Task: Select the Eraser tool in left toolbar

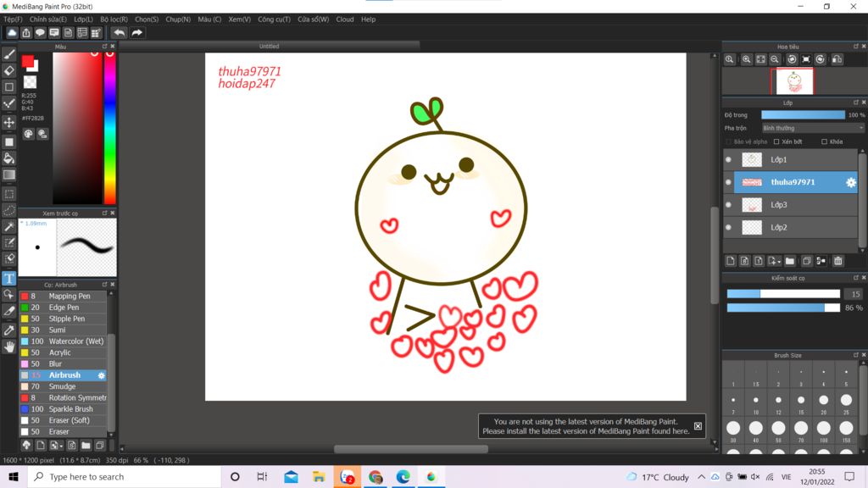Action: coord(8,71)
